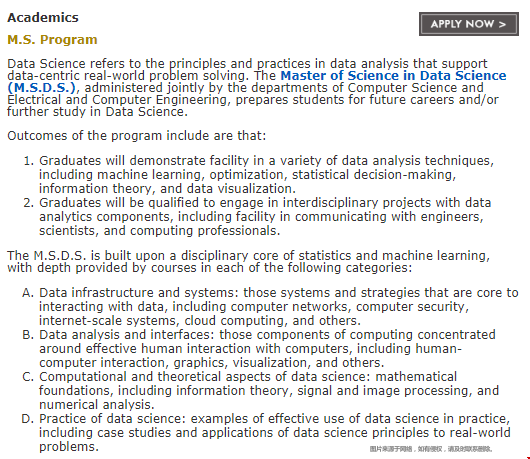Click the word 'problems.' ending item D
530x459 pixels.
pos(69,447)
